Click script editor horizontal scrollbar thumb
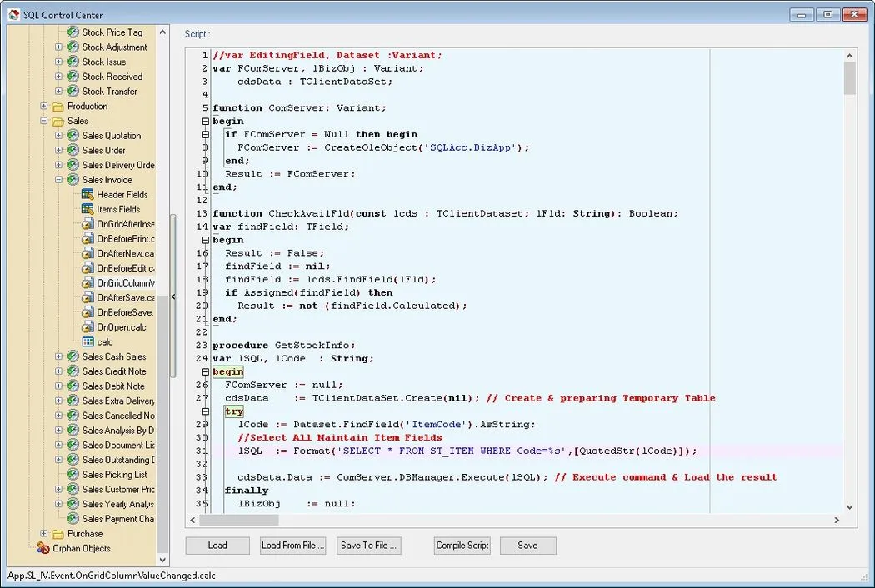Image resolution: width=875 pixels, height=588 pixels. coord(239,520)
